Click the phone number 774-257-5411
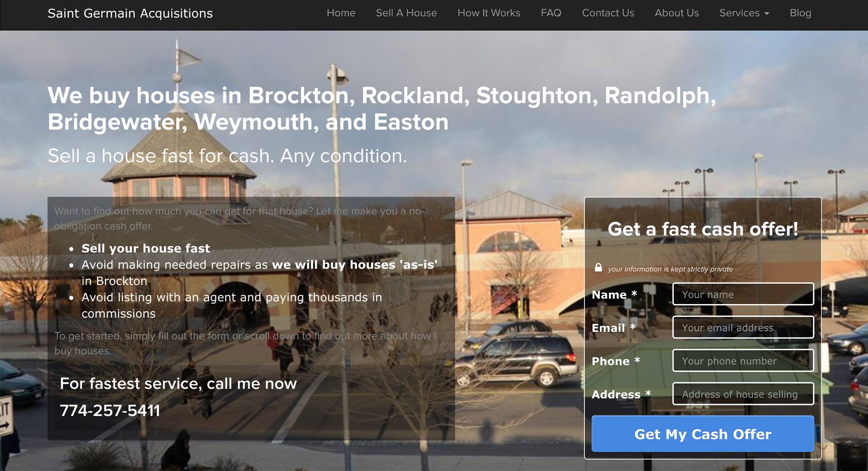 pyautogui.click(x=110, y=410)
